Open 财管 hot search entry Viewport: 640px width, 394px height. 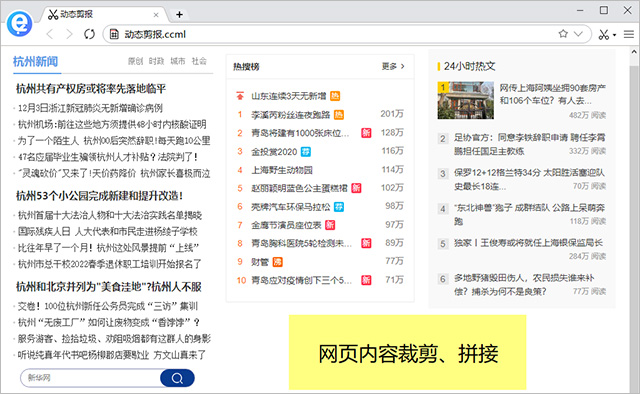point(260,262)
